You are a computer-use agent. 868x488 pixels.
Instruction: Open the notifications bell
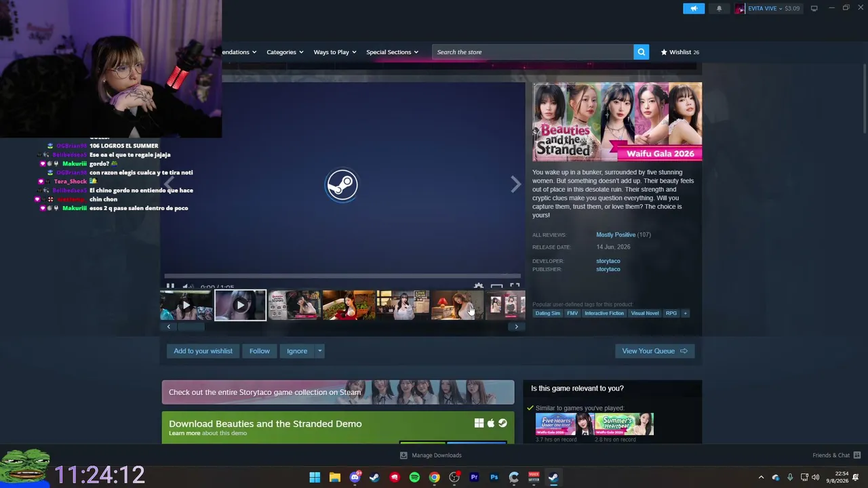pyautogui.click(x=719, y=8)
